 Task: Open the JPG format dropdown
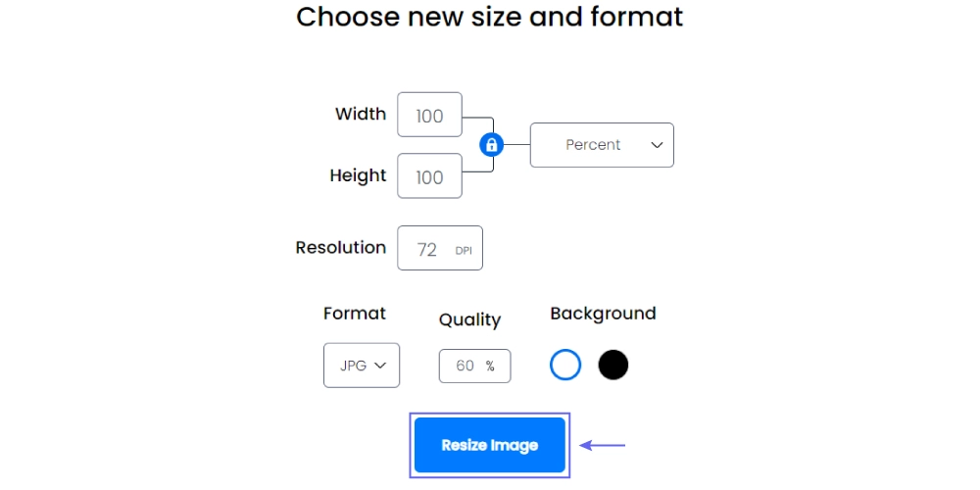click(x=362, y=366)
